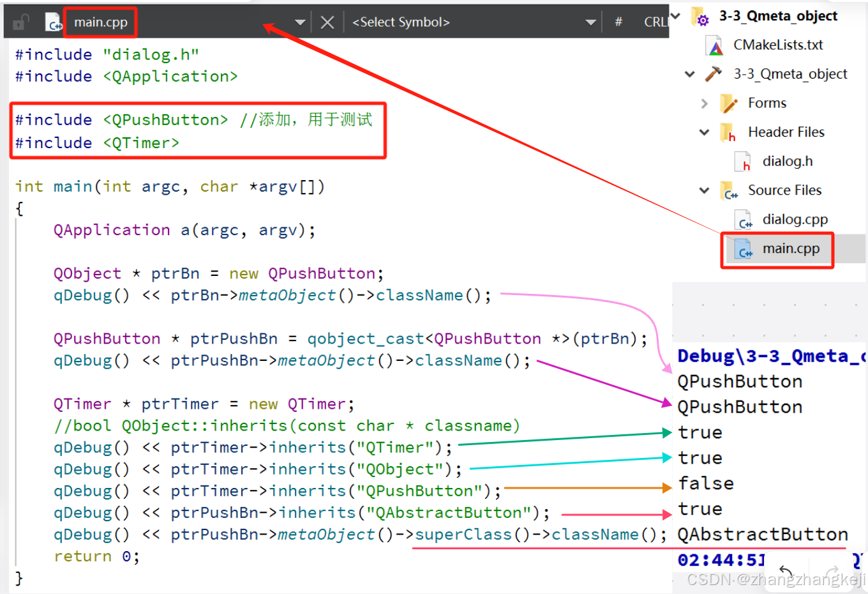Click the inherits("QTimer") code line
868x594 pixels.
(x=253, y=447)
